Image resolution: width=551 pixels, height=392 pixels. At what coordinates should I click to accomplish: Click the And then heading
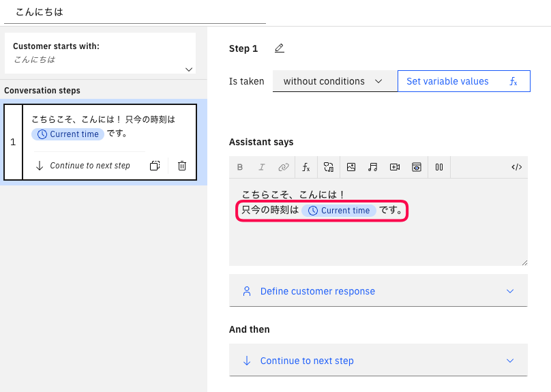pos(249,329)
